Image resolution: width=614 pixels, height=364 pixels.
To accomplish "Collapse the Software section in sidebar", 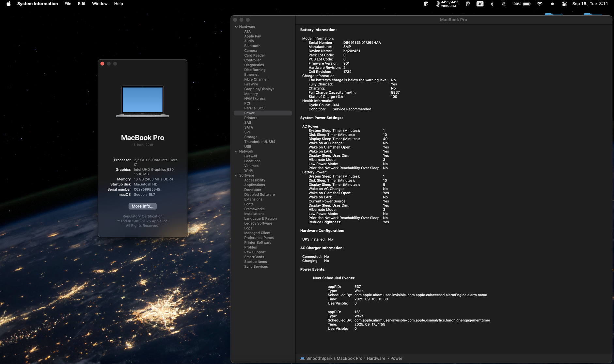I will (236, 176).
